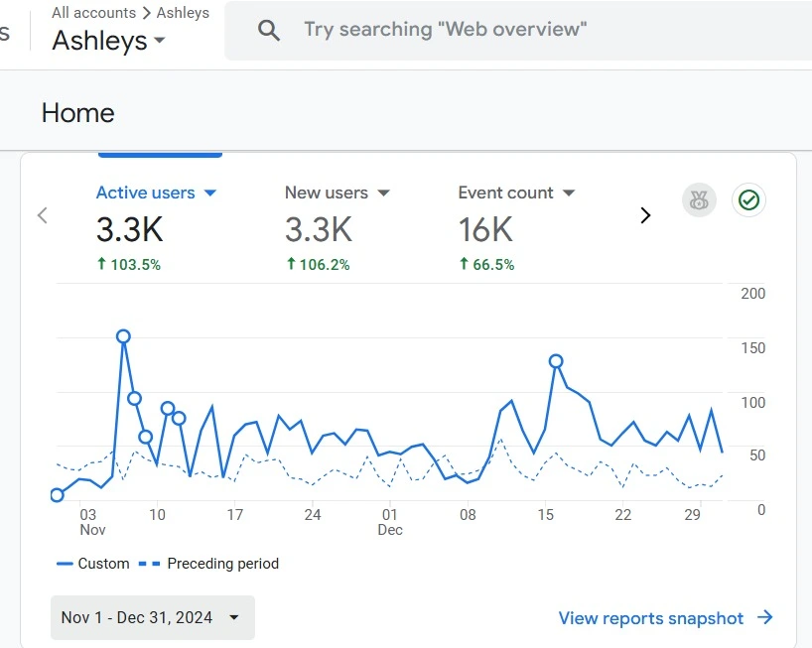Click the search magnifier icon

coord(268,30)
